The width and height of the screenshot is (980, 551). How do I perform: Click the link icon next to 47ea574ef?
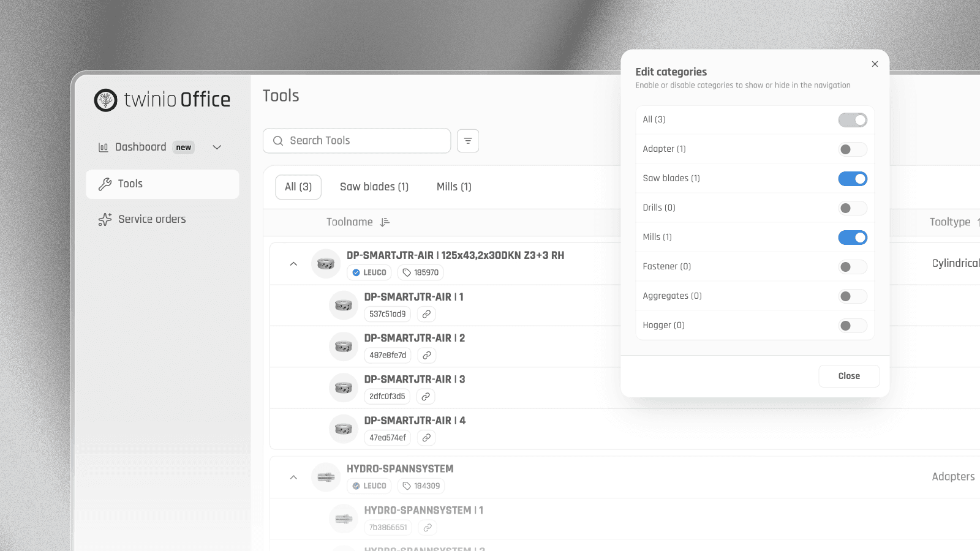(426, 438)
